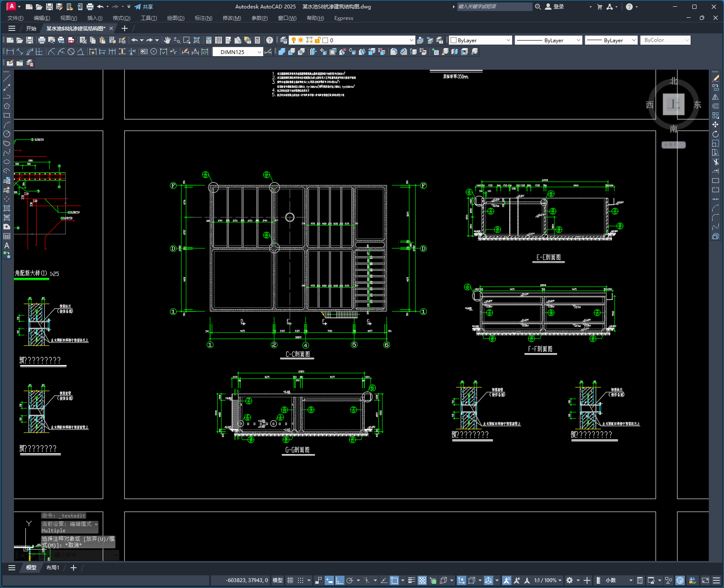Click the coordinates readout in status bar

click(x=247, y=580)
